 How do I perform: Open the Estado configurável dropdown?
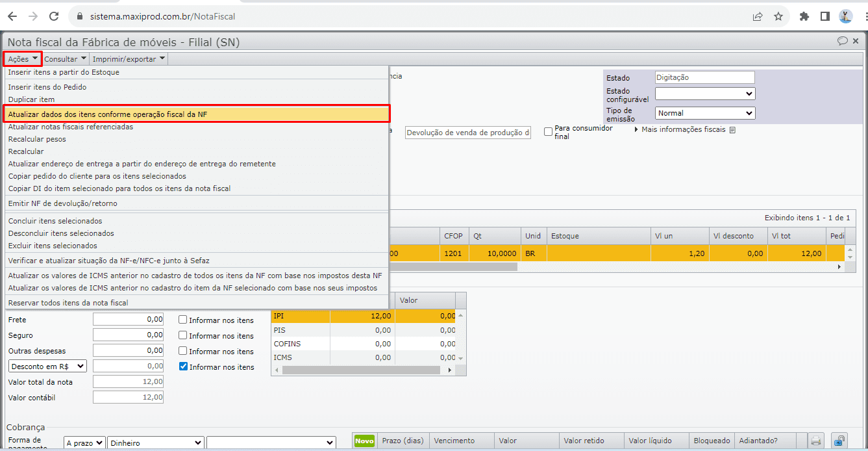click(x=705, y=94)
